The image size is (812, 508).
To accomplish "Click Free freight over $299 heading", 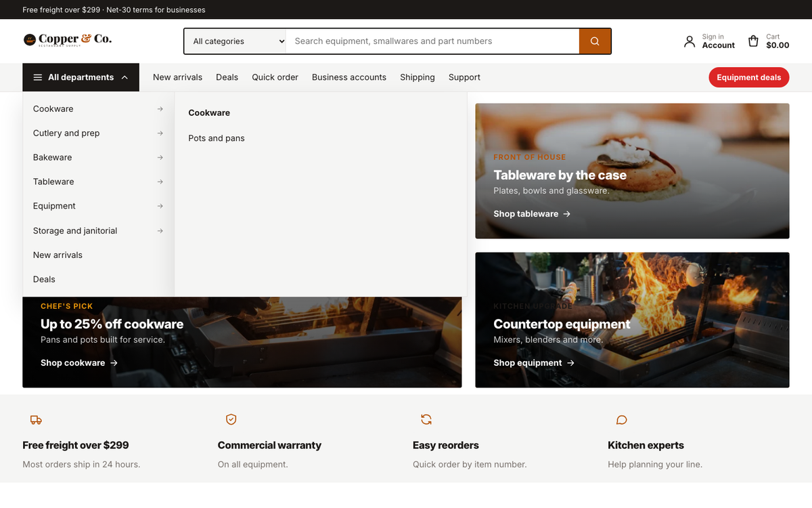I will coord(76,446).
